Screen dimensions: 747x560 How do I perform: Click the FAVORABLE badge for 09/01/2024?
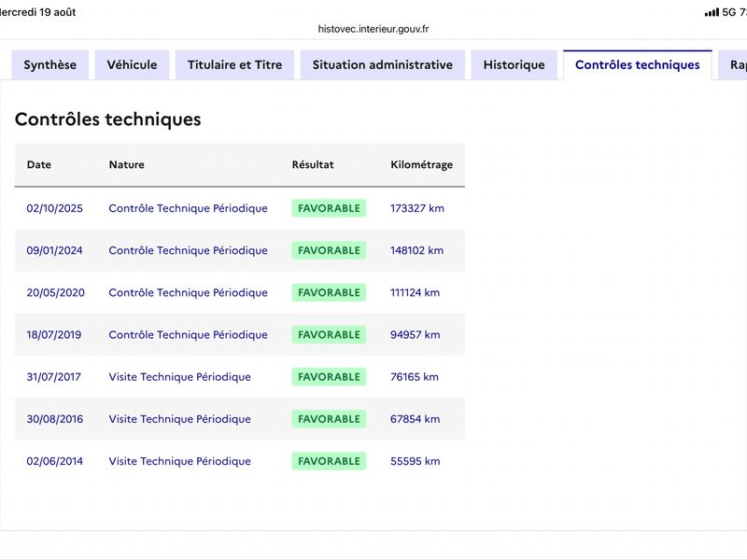point(329,250)
